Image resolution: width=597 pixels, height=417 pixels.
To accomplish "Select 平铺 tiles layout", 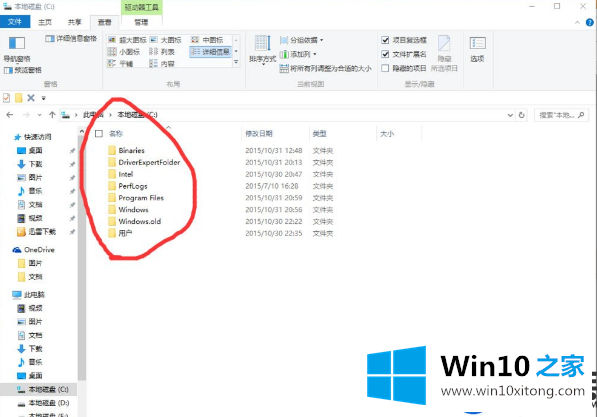I will pos(120,64).
